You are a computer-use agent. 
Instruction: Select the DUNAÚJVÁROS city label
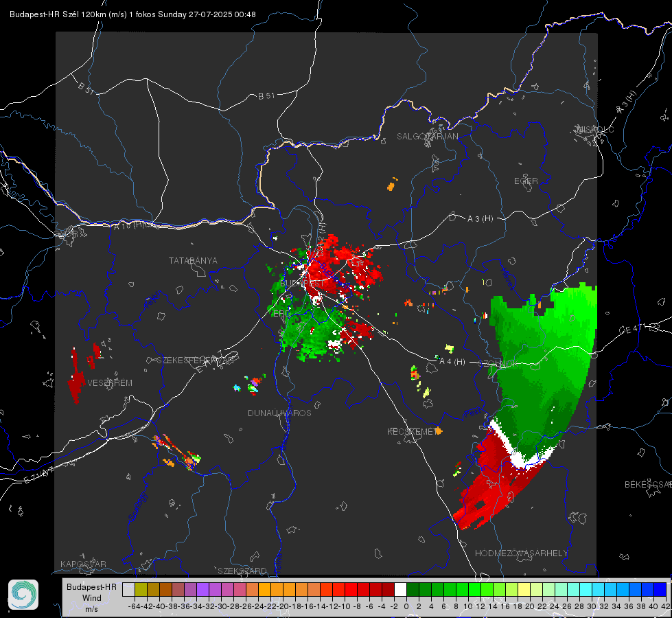click(x=279, y=413)
